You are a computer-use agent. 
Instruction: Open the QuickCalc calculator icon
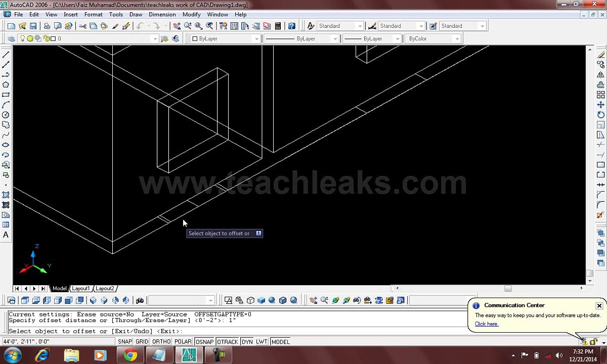[278, 26]
